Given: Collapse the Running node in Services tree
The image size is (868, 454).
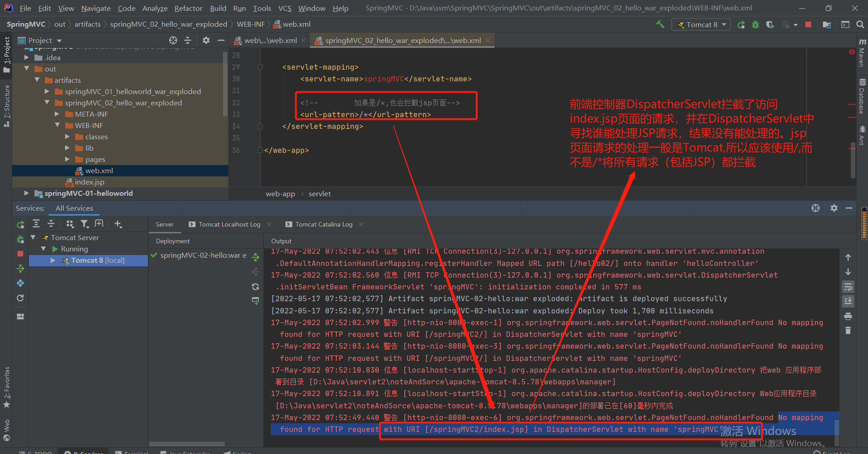Looking at the screenshot, I should tap(43, 249).
